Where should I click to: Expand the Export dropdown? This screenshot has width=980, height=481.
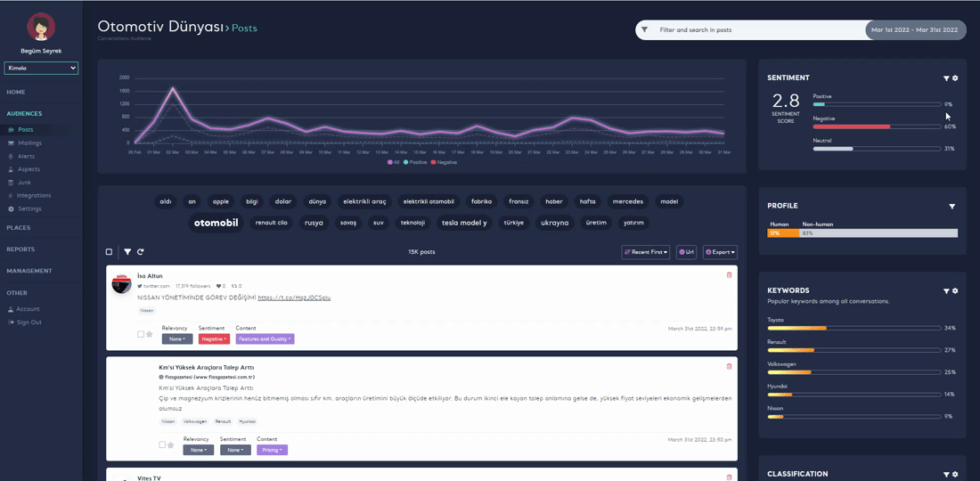pyautogui.click(x=720, y=252)
